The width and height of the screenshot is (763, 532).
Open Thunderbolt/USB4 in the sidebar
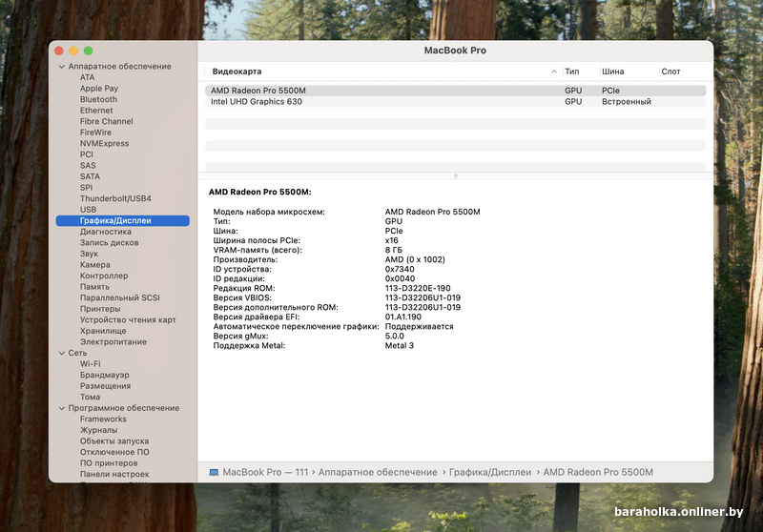pyautogui.click(x=115, y=198)
